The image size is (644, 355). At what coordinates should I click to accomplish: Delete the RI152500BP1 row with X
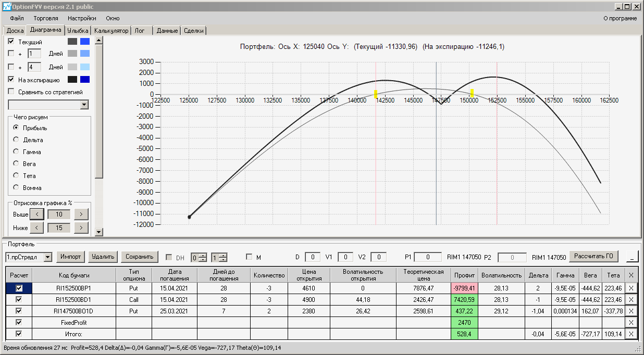tap(631, 288)
